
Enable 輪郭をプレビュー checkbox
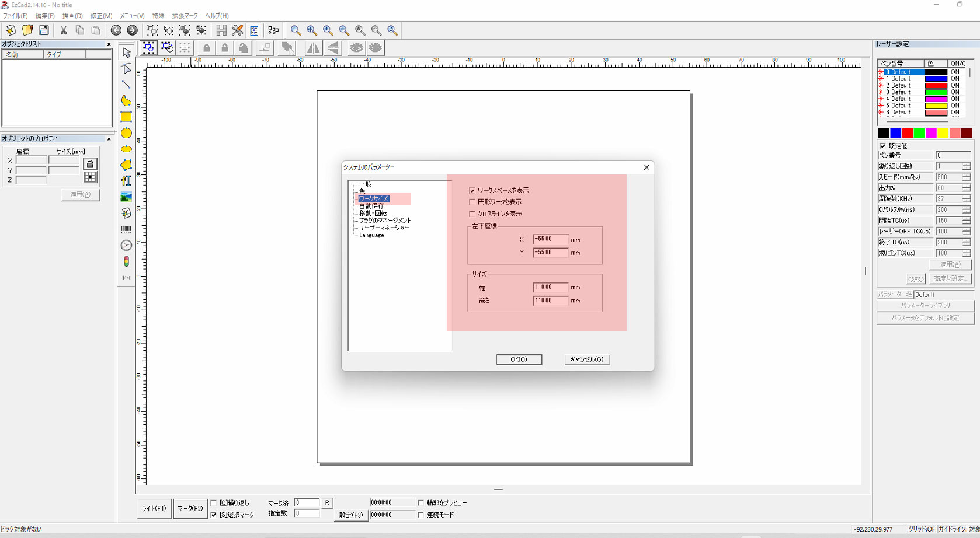pos(421,503)
